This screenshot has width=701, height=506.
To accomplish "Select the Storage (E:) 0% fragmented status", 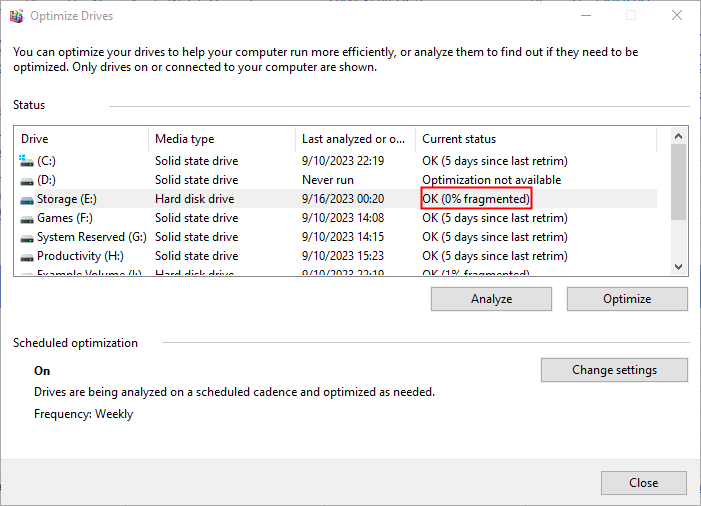I will pyautogui.click(x=476, y=199).
